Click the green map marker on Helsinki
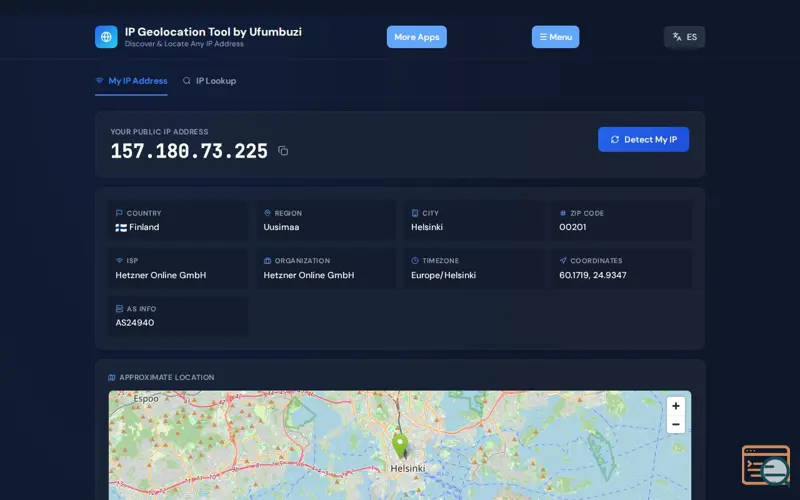This screenshot has width=800, height=500. (400, 446)
